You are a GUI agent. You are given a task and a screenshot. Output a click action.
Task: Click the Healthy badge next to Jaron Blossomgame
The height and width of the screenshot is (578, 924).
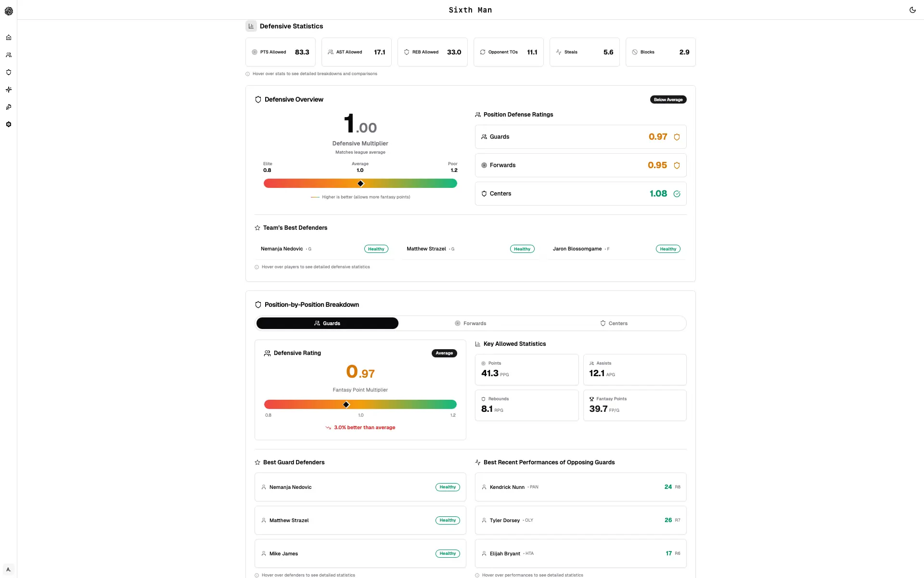(x=667, y=249)
